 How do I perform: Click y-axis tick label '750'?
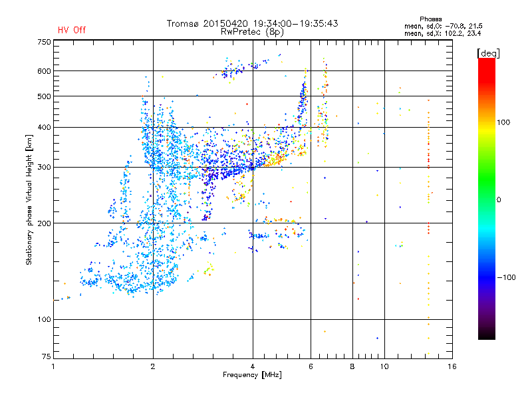pos(44,42)
